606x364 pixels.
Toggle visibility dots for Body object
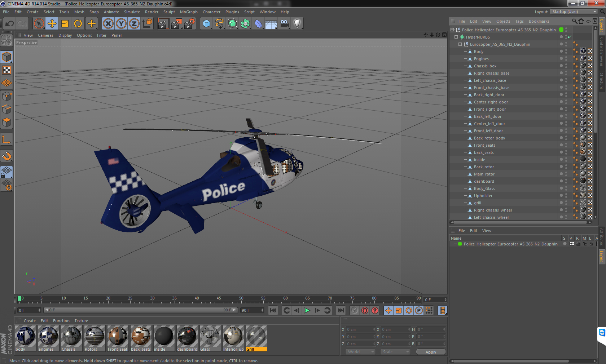(x=566, y=52)
